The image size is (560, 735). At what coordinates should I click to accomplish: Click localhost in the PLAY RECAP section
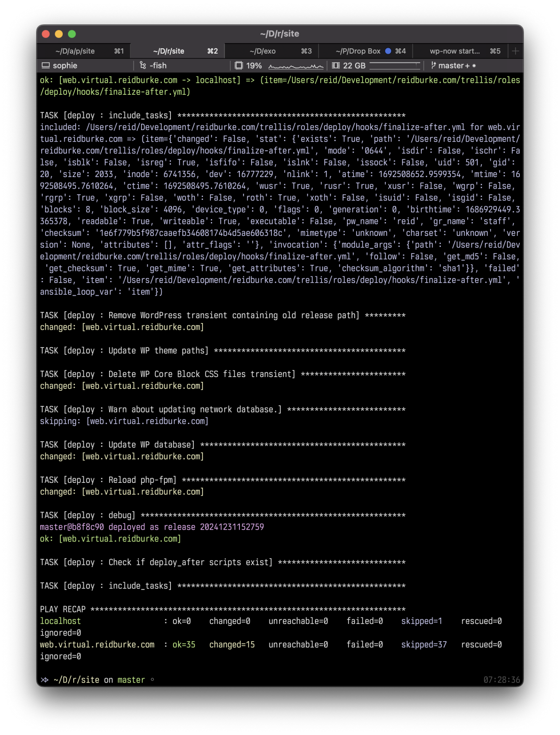[61, 621]
